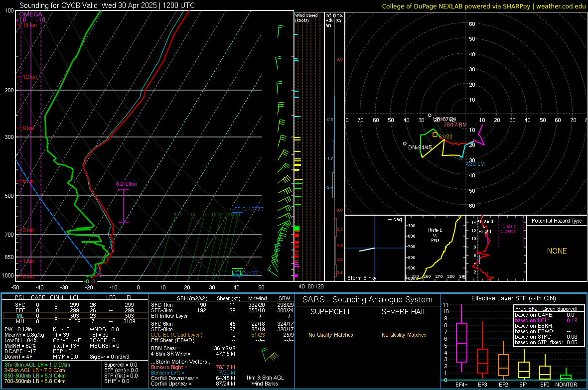Click the '78/17 RM' hodograph label
Screen dimensions: 588x390
click(x=455, y=125)
